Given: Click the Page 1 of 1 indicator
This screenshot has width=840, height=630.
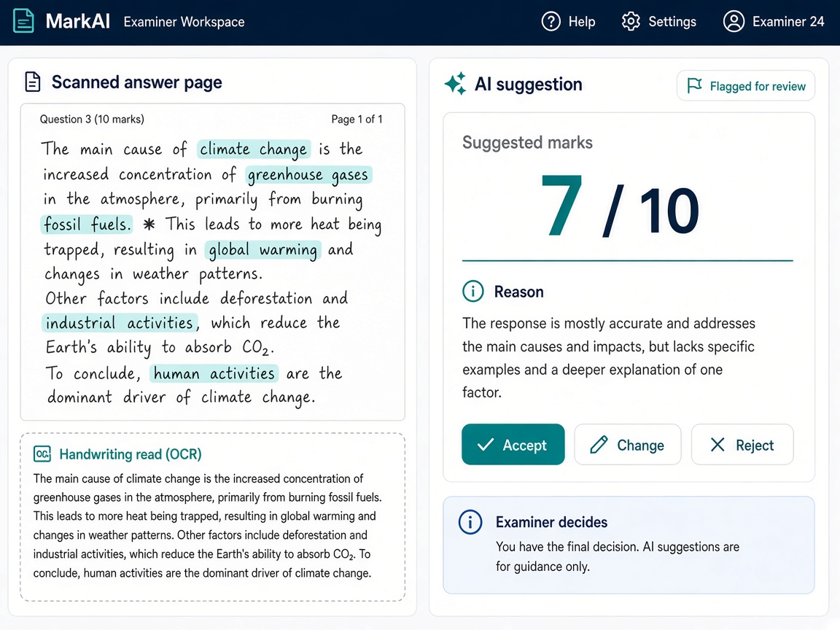Looking at the screenshot, I should coord(357,119).
